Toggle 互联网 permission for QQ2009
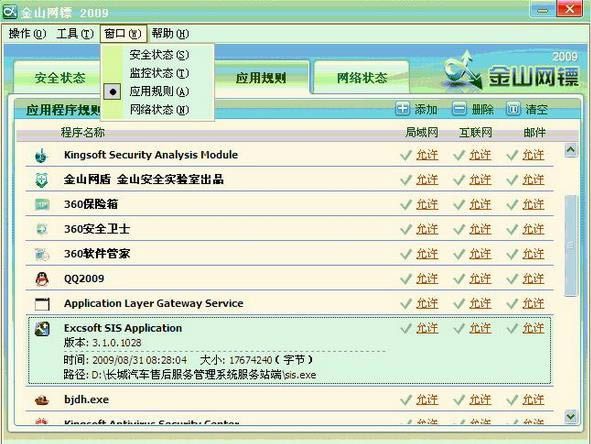591x444 pixels. (480, 279)
